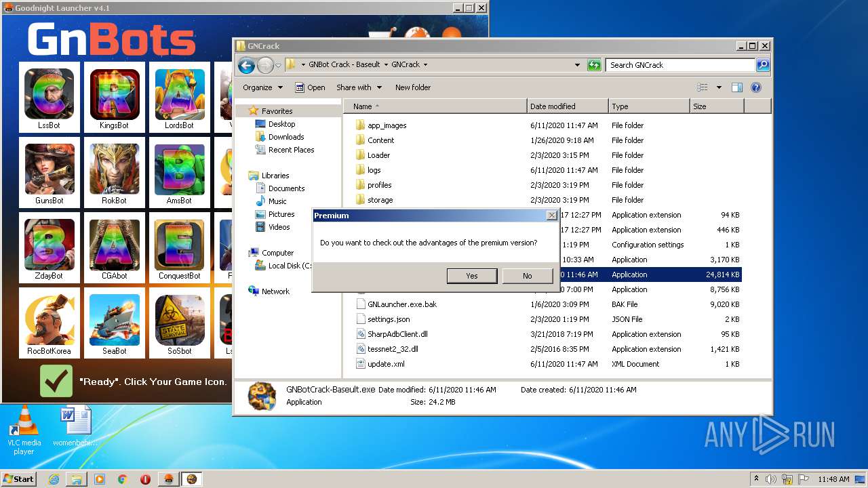Sort files by Size column
868x488 pixels.
pyautogui.click(x=717, y=106)
